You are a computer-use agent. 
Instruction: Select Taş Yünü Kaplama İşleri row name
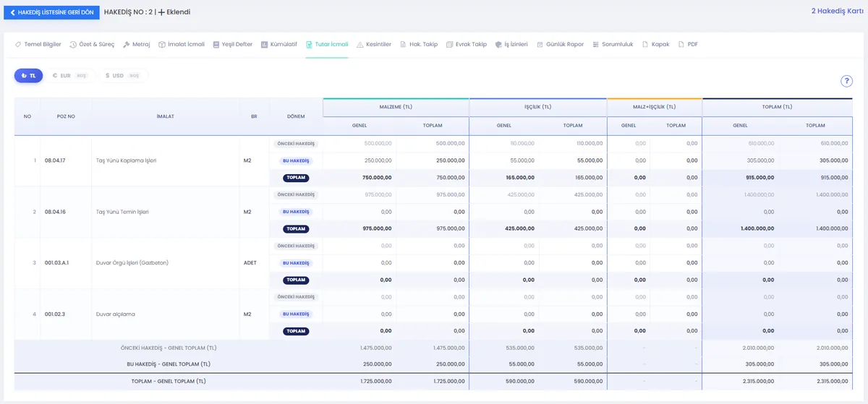click(127, 160)
